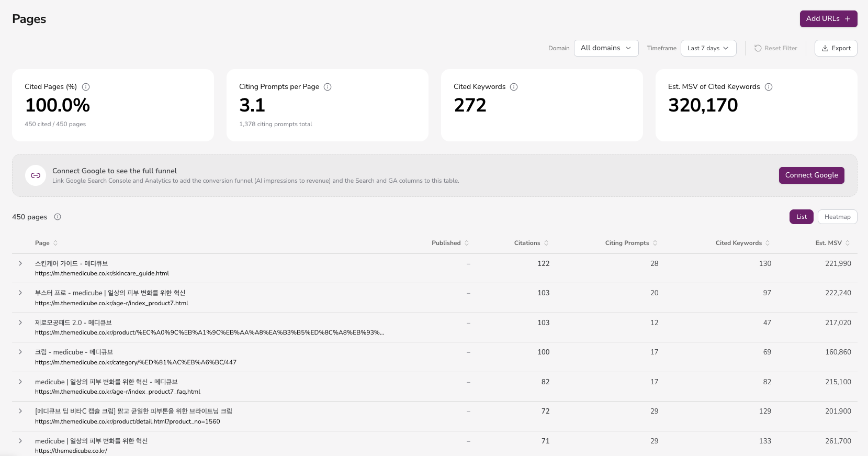Expand the category 447 page row
The width and height of the screenshot is (868, 456).
pyautogui.click(x=20, y=352)
